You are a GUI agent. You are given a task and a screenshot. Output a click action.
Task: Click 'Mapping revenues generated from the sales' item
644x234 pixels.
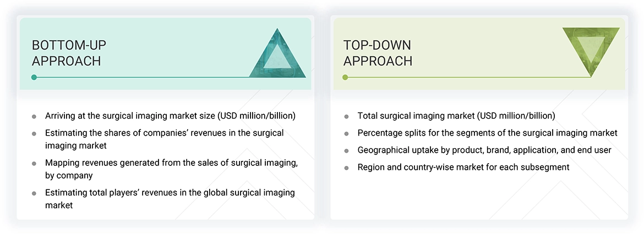click(x=171, y=169)
